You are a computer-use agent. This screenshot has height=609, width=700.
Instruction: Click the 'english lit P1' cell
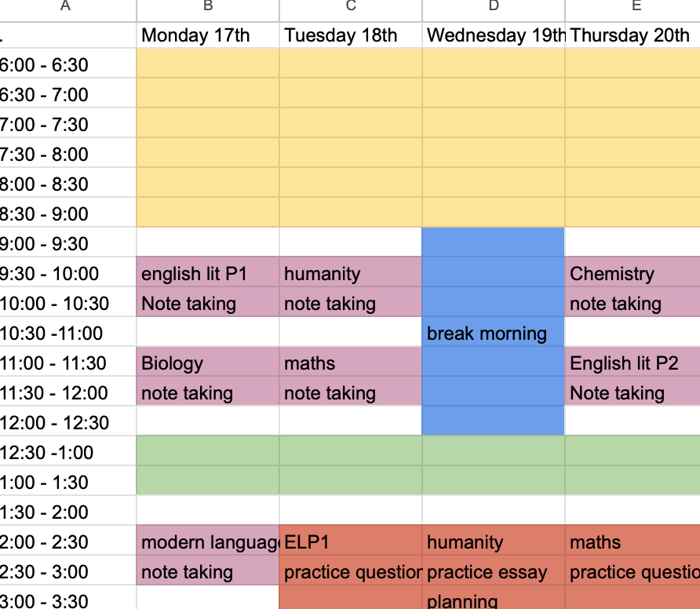208,274
